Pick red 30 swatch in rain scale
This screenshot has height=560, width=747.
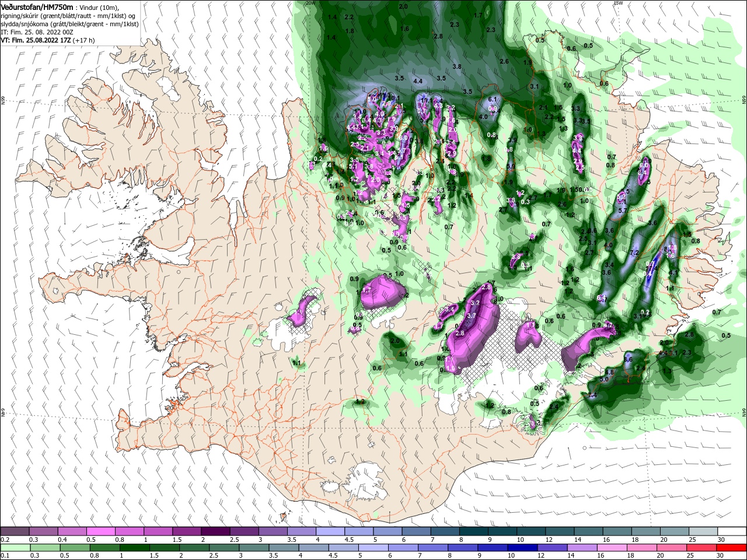(x=732, y=548)
